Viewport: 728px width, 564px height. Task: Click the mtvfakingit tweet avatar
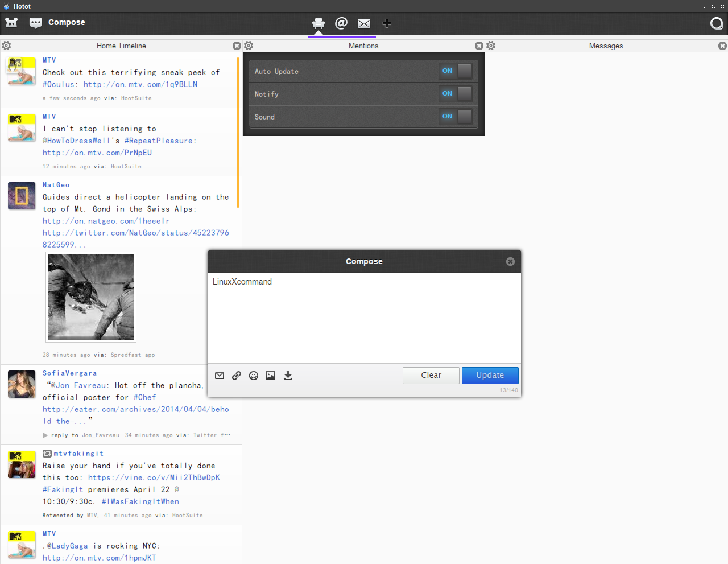click(x=22, y=464)
